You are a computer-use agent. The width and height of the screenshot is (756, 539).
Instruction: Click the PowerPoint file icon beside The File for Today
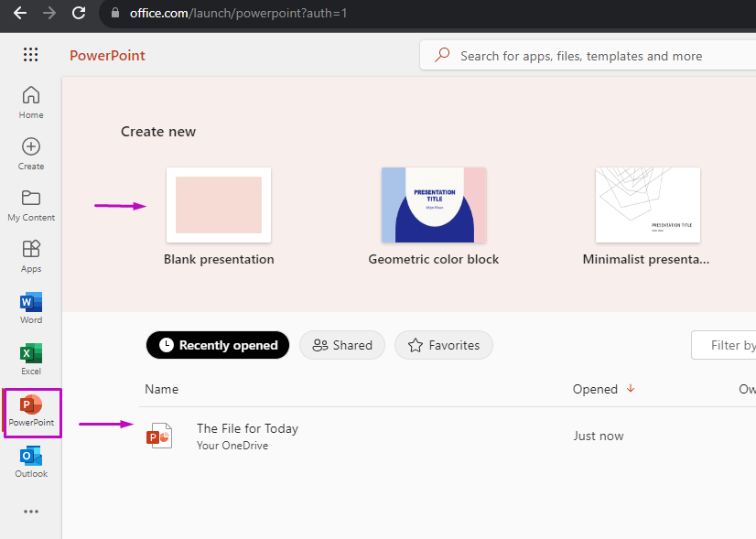pyautogui.click(x=159, y=436)
